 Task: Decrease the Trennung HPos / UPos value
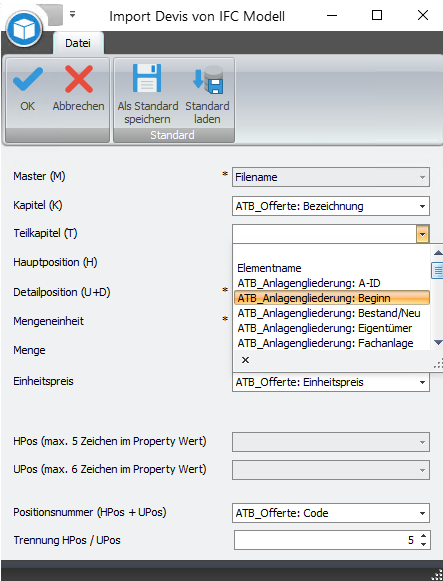423,544
